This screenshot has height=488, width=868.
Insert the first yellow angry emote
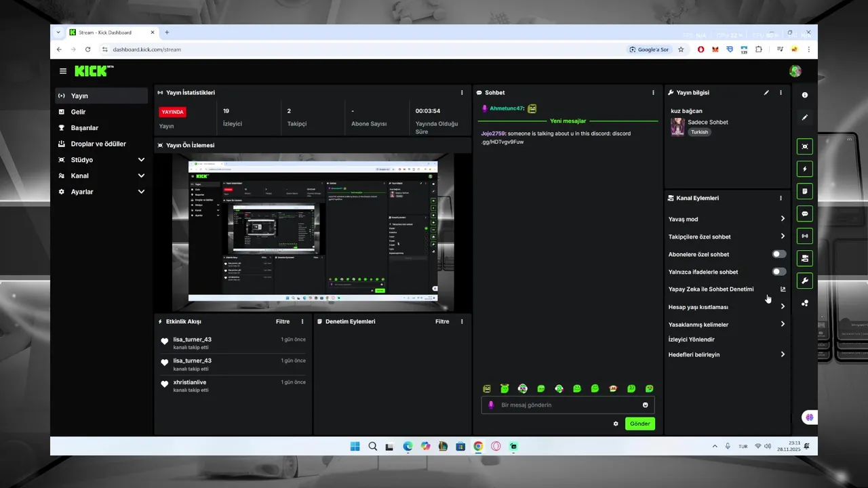tap(487, 388)
